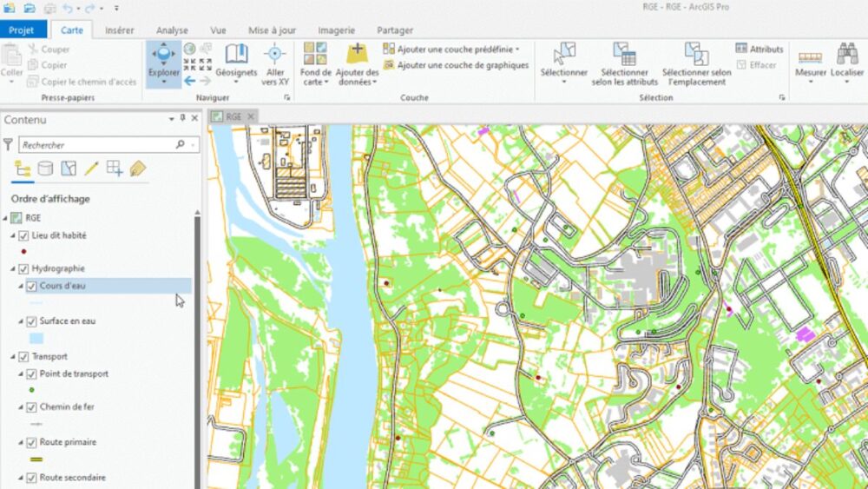Toggle Point de transport layer checkbox
The image size is (868, 489).
pos(31,374)
